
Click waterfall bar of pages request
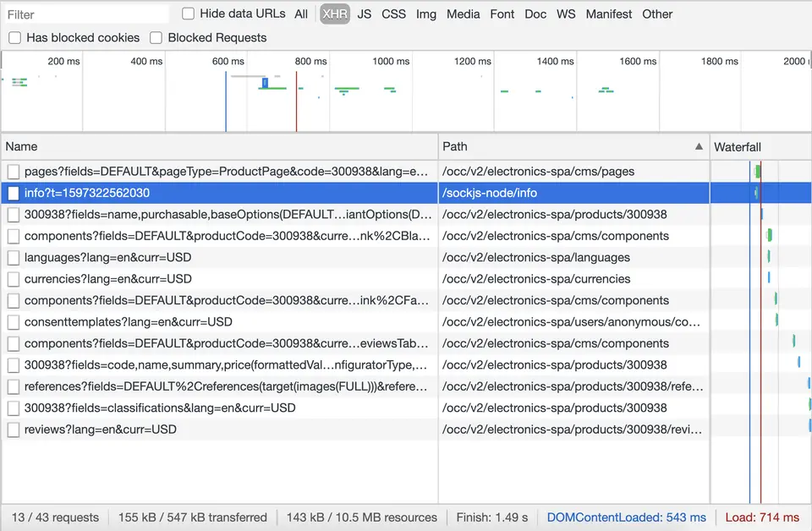(x=758, y=172)
